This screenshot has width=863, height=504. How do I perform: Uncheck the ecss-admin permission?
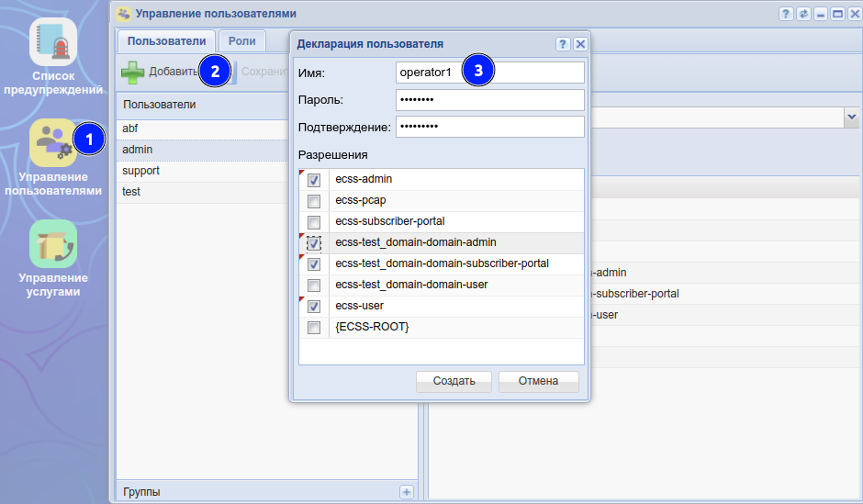click(x=314, y=180)
